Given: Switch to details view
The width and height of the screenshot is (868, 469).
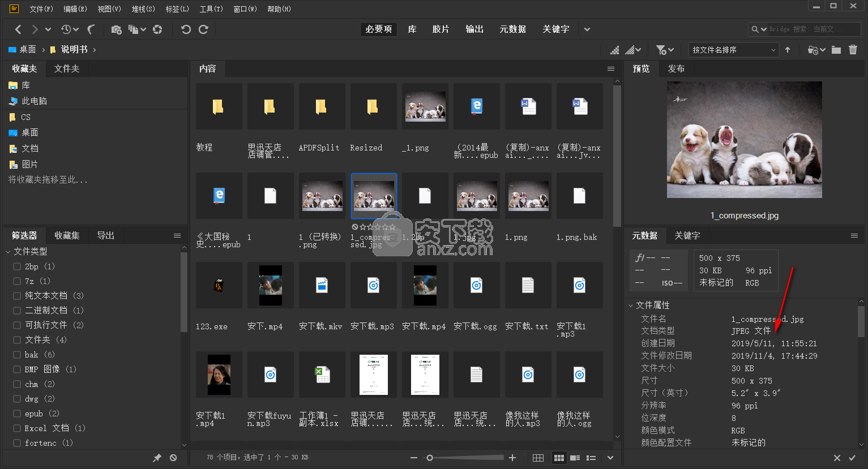Looking at the screenshot, I should pyautogui.click(x=575, y=458).
